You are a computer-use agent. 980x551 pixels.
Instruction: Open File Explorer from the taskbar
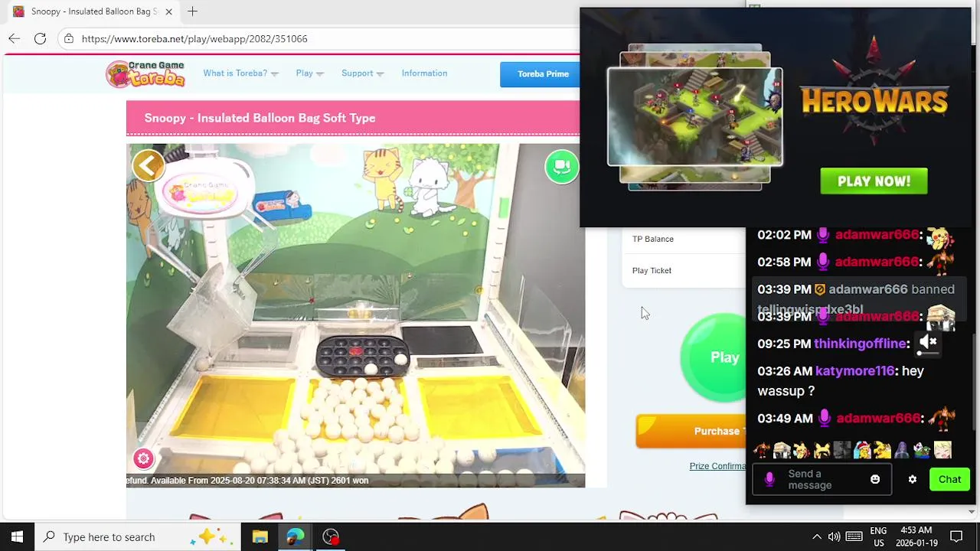(x=260, y=536)
